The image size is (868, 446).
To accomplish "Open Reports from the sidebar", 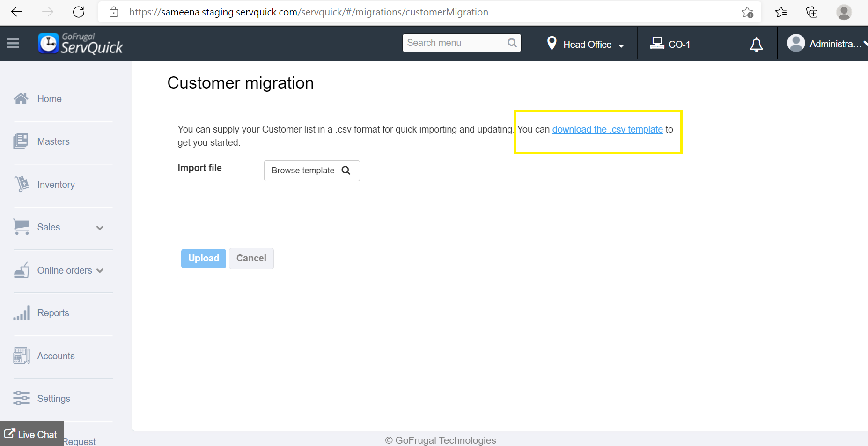I will point(53,313).
